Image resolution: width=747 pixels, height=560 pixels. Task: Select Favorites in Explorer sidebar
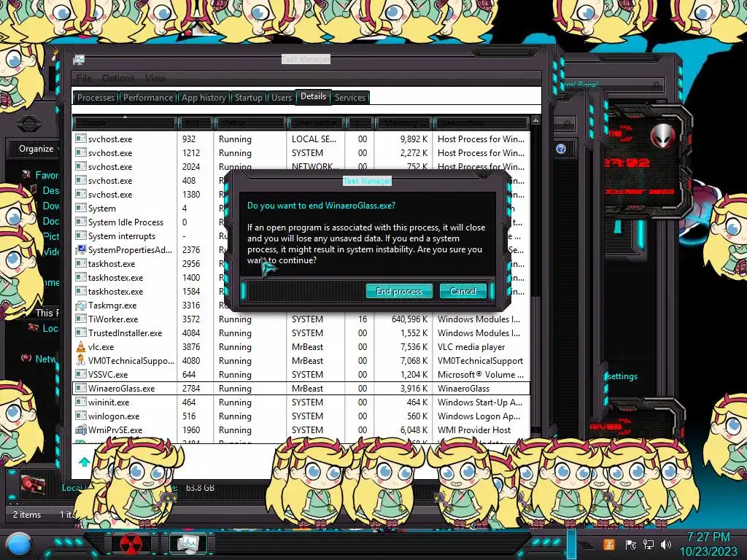tap(47, 175)
